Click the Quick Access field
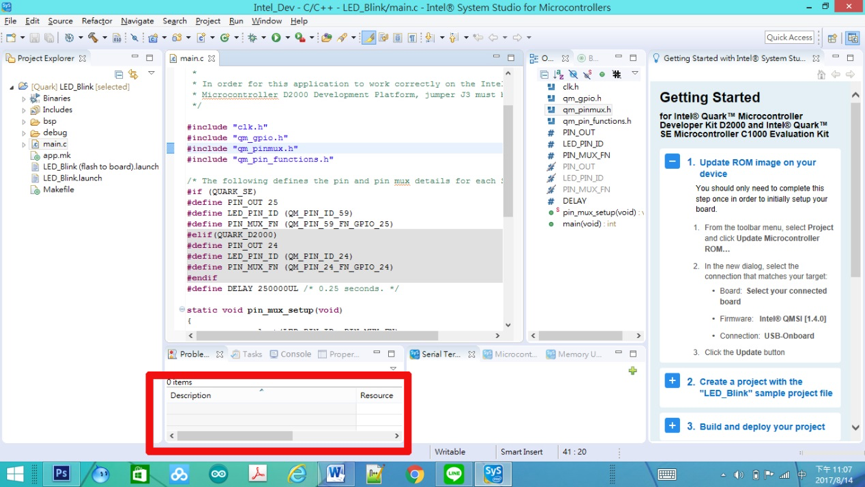Screen dimensions: 865x487 (x=789, y=38)
